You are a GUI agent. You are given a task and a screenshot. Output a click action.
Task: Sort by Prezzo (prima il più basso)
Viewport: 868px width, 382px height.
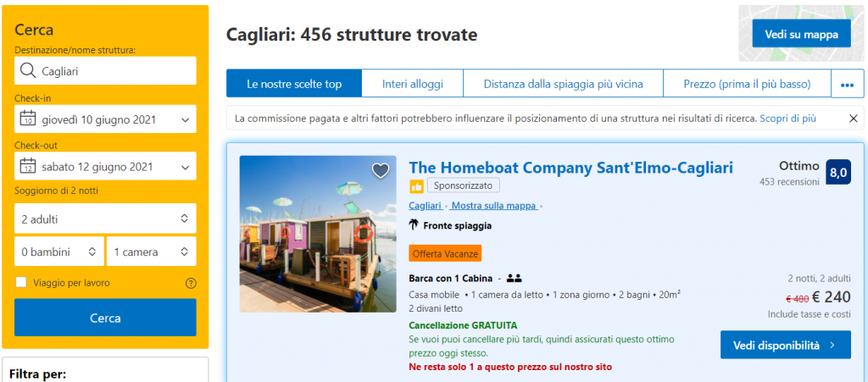[747, 84]
